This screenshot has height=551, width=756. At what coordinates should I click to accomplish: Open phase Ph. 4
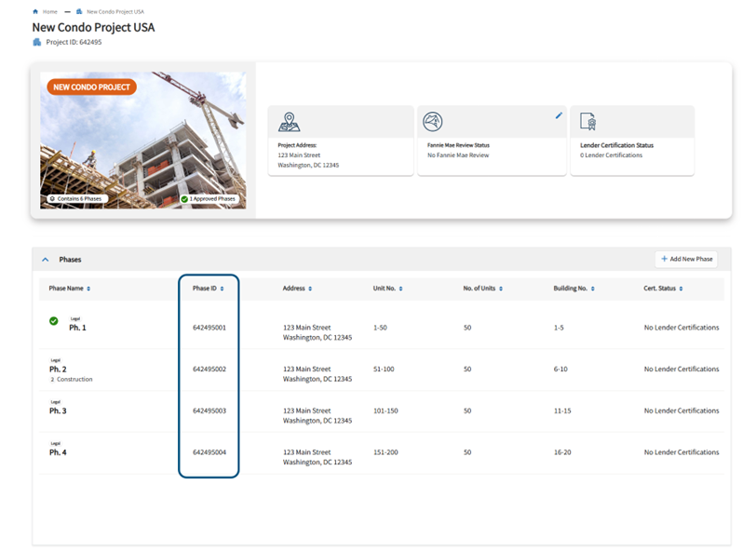(x=58, y=452)
